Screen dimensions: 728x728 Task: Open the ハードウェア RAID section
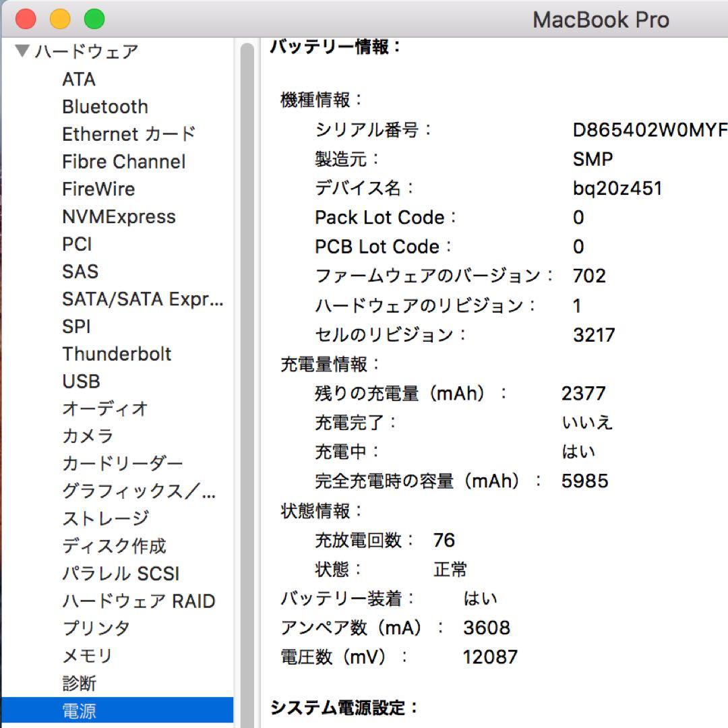pyautogui.click(x=138, y=601)
